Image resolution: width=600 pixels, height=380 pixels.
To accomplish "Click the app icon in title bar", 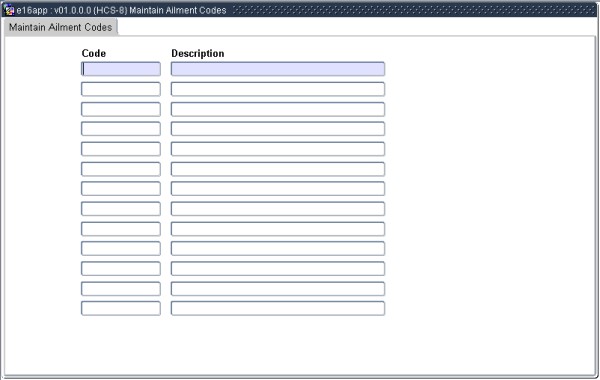I will click(x=8, y=10).
